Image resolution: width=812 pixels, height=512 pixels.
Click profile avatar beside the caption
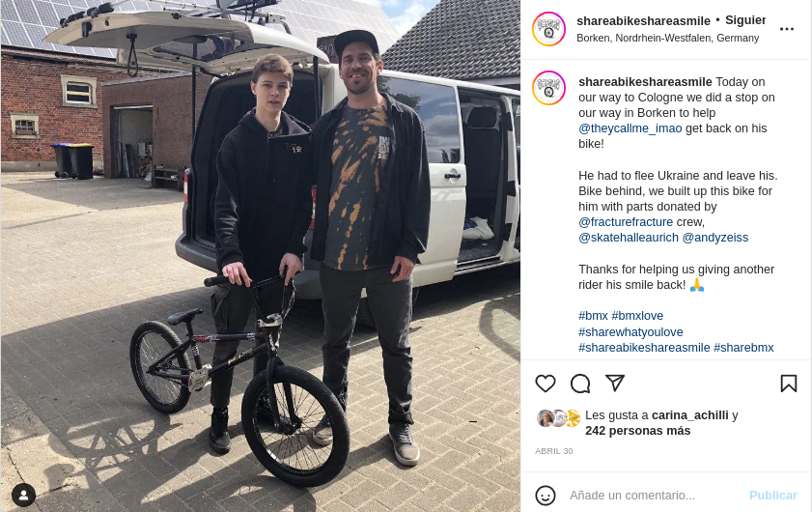click(548, 88)
